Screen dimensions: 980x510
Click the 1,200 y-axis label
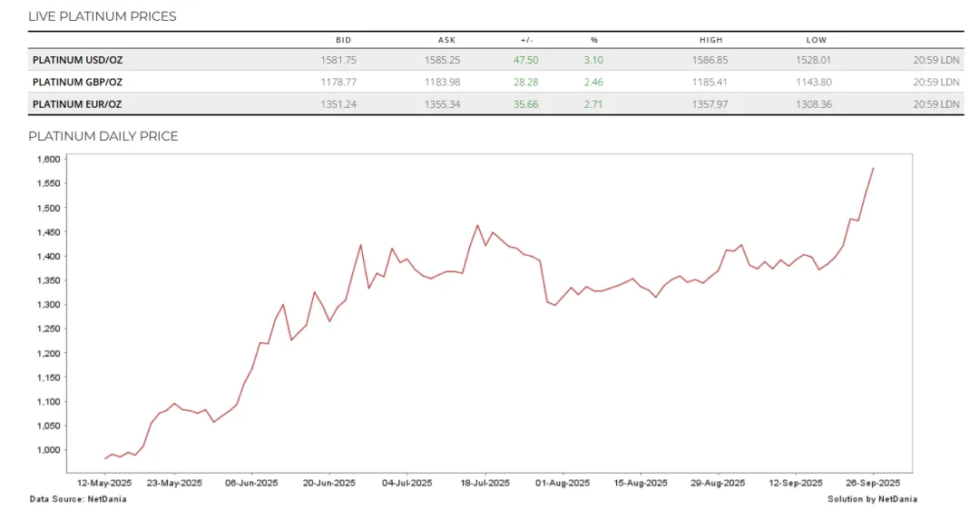(x=49, y=353)
